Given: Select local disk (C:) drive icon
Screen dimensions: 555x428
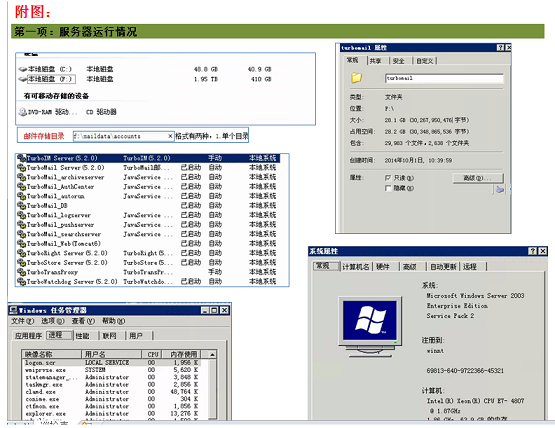Looking at the screenshot, I should [x=23, y=69].
